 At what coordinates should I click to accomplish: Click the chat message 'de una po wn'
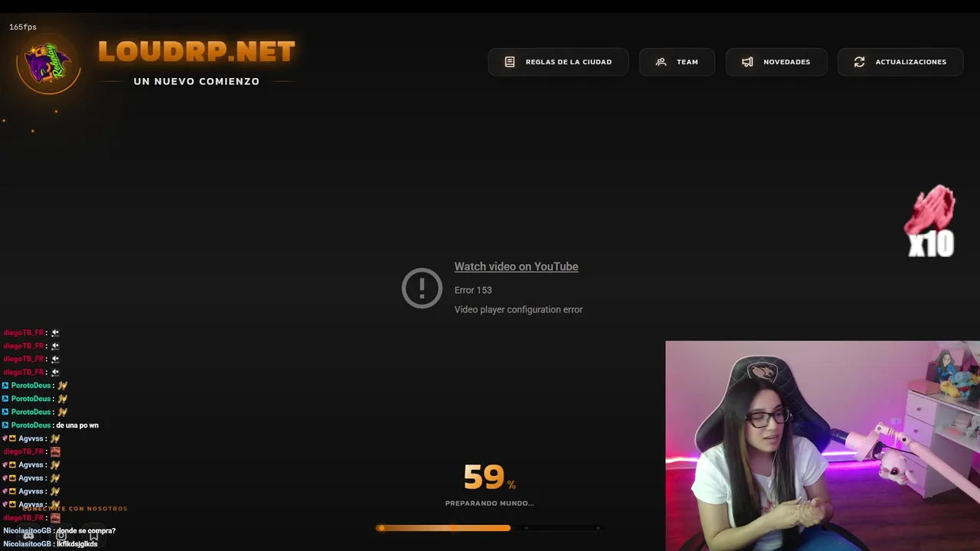[x=77, y=425]
